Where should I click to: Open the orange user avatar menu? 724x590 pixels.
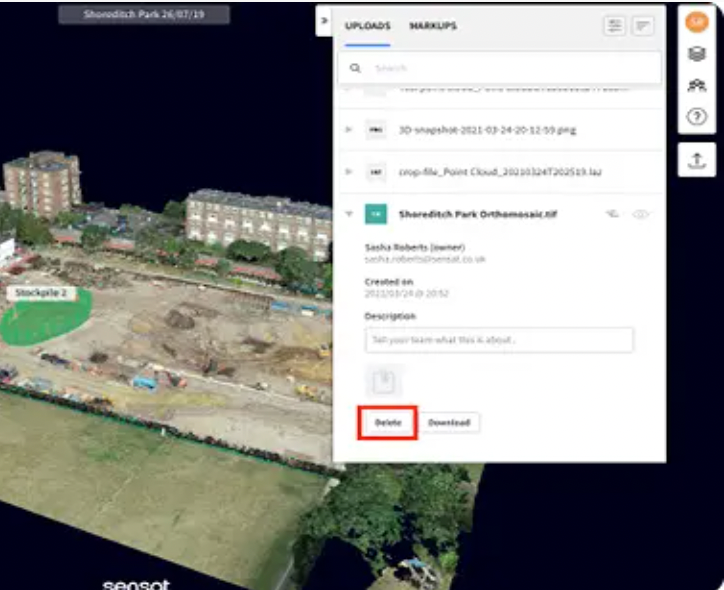(697, 22)
